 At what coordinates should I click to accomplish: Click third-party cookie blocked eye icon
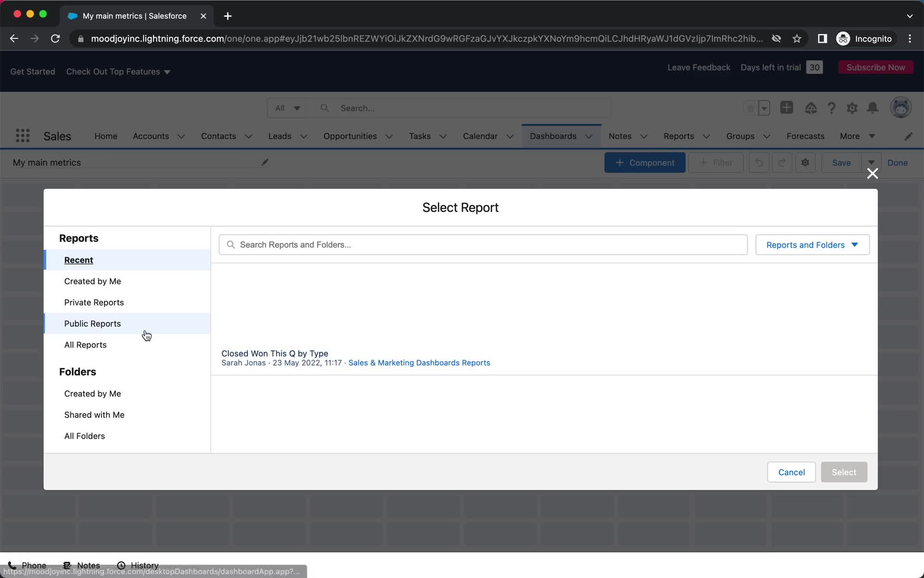pos(776,39)
